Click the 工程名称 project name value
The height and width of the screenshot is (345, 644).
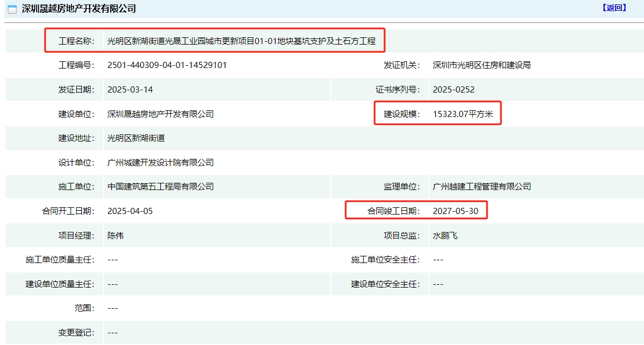click(242, 41)
